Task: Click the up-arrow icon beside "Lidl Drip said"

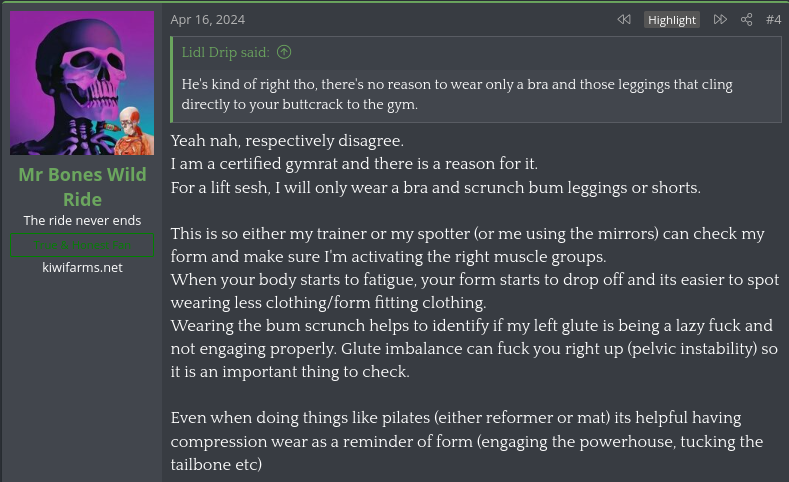Action: click(284, 52)
